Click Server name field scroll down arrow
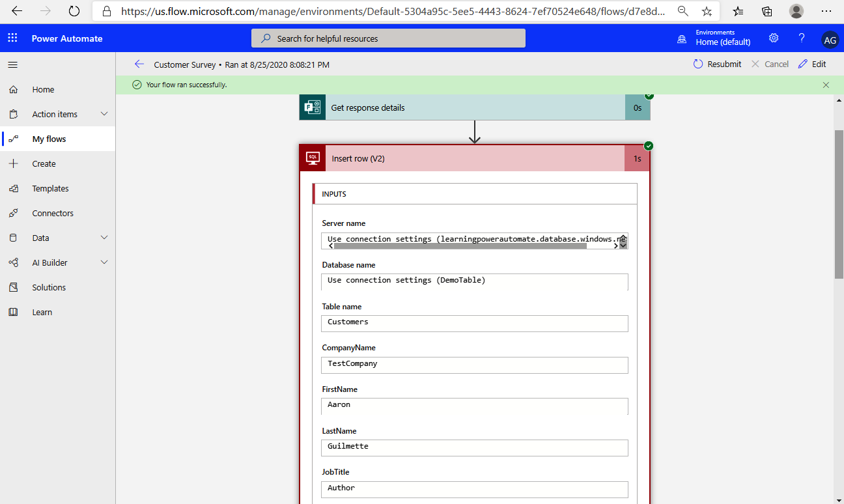Viewport: 844px width, 504px height. click(623, 245)
